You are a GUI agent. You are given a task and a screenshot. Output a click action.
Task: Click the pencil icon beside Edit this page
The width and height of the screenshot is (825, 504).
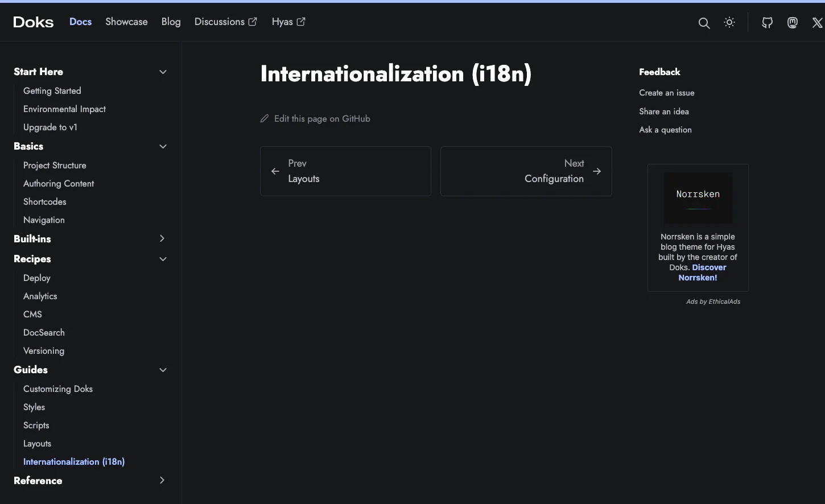265,118
